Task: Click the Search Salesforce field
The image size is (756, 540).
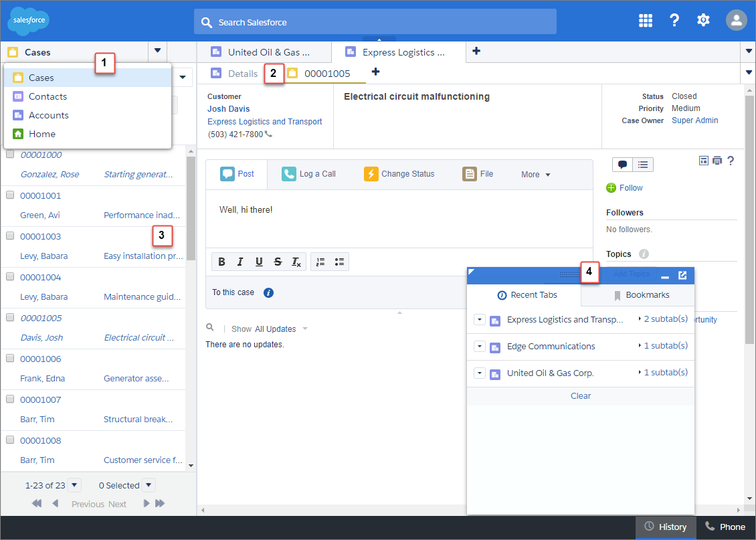Action: tap(375, 21)
